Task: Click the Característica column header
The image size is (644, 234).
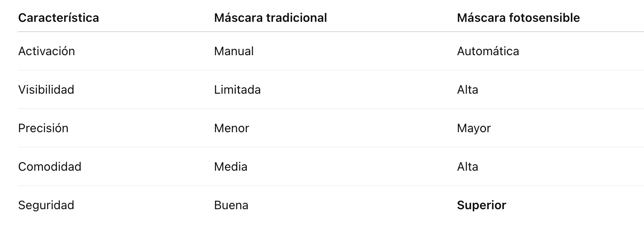Action: (x=59, y=18)
